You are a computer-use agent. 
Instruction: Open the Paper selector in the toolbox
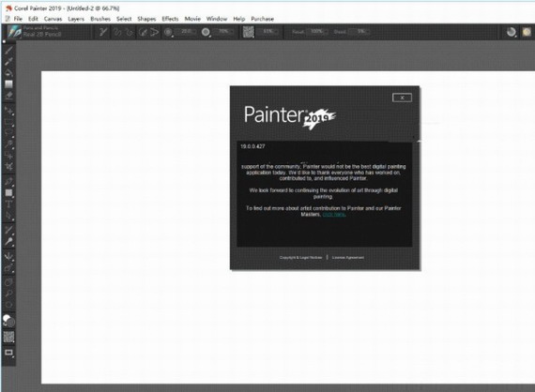[x=8, y=337]
